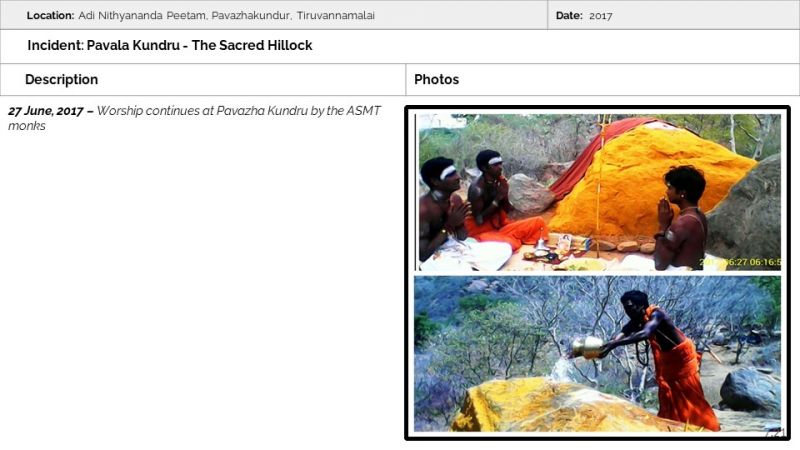Click the 2017 date value
The image size is (800, 450).
(601, 16)
